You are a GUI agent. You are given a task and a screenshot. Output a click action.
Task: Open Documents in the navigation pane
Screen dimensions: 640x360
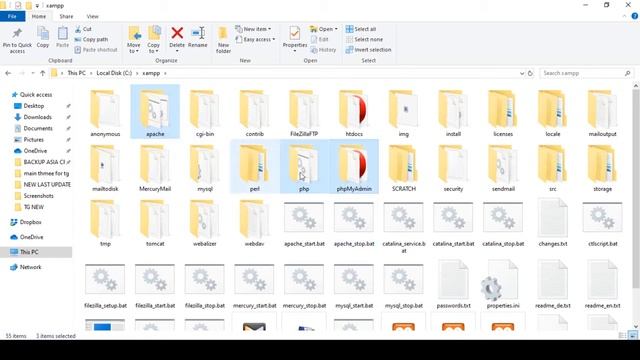pos(38,128)
